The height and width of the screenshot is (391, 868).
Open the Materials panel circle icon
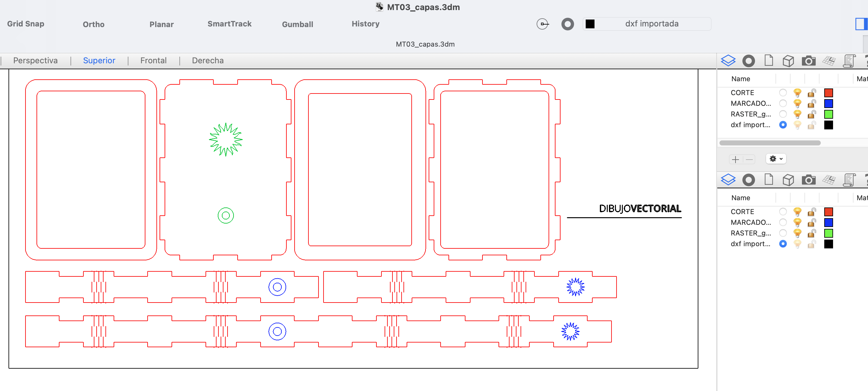pyautogui.click(x=748, y=61)
